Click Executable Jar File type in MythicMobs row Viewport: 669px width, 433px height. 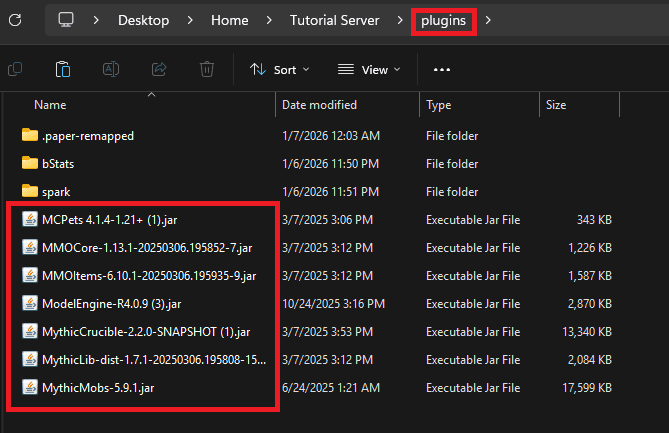point(473,388)
